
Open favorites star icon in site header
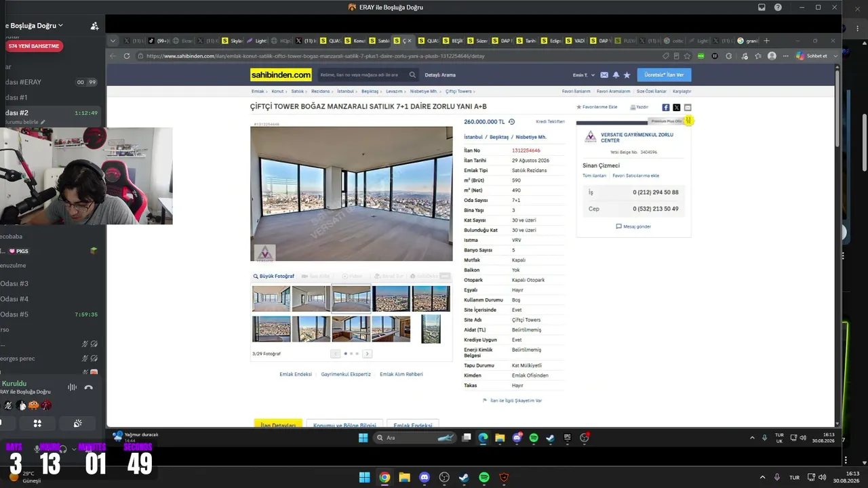[x=627, y=75]
